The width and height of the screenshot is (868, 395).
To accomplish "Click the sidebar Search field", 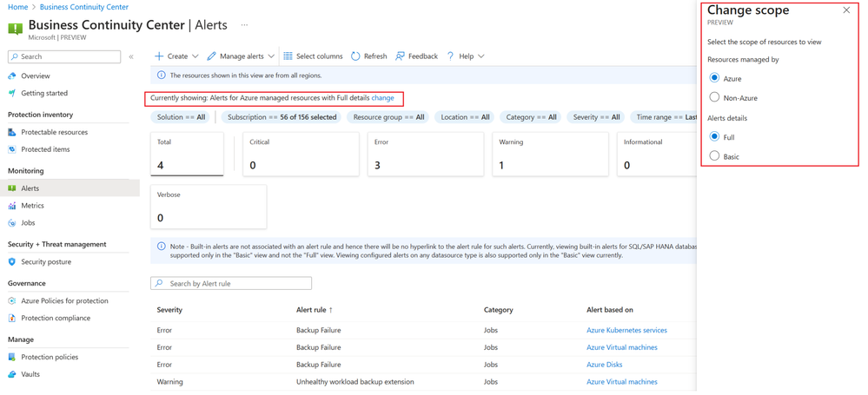I will 64,56.
